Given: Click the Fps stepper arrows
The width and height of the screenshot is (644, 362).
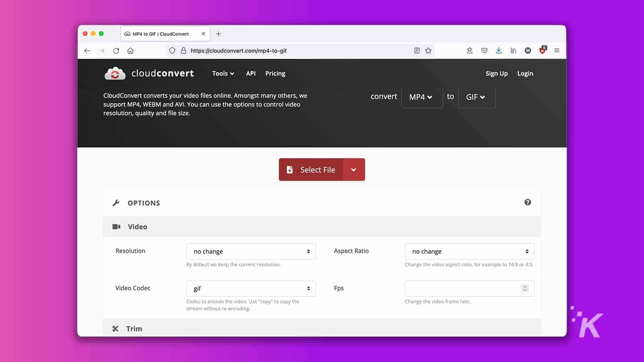Looking at the screenshot, I should pos(525,288).
